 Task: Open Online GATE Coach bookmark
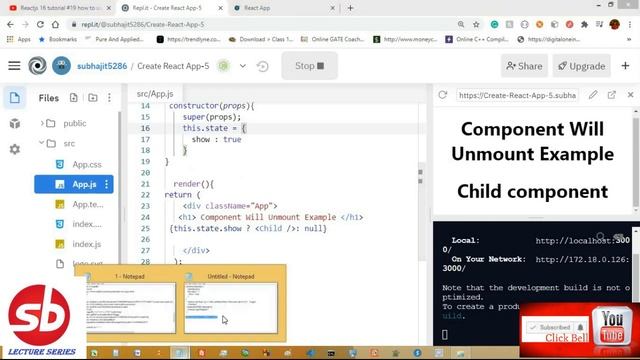pos(332,39)
